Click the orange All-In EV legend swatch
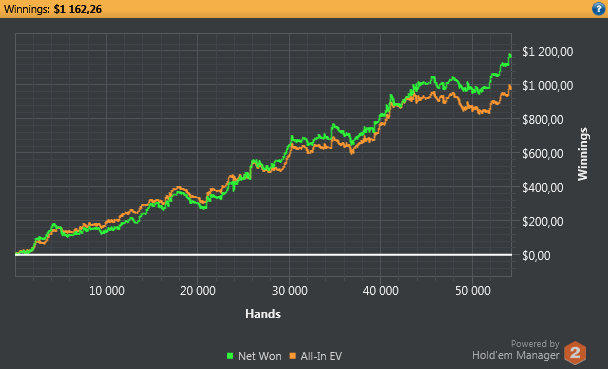 point(293,355)
